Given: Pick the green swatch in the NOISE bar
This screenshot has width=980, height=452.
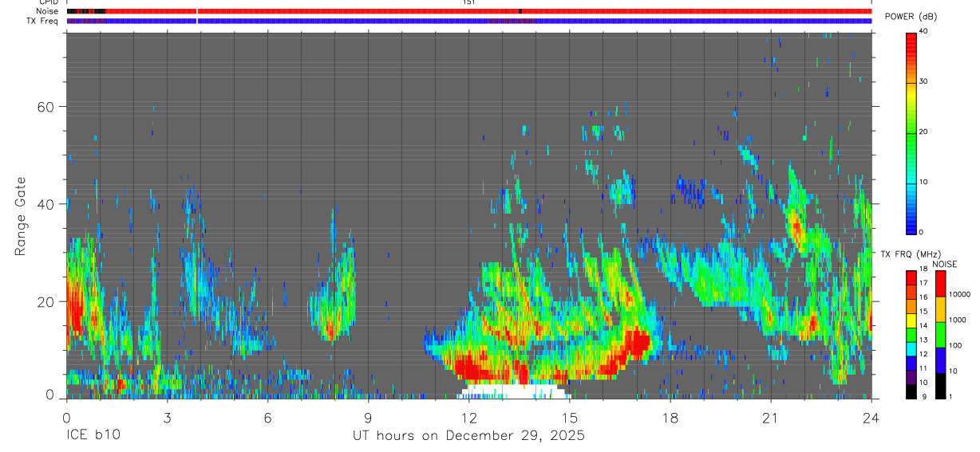Looking at the screenshot, I should point(940,334).
